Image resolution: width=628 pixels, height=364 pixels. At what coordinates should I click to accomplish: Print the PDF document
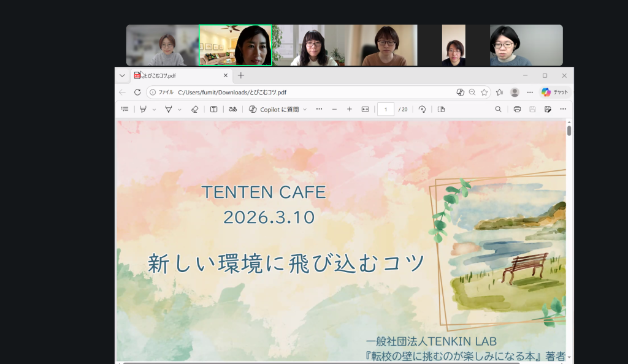click(517, 109)
